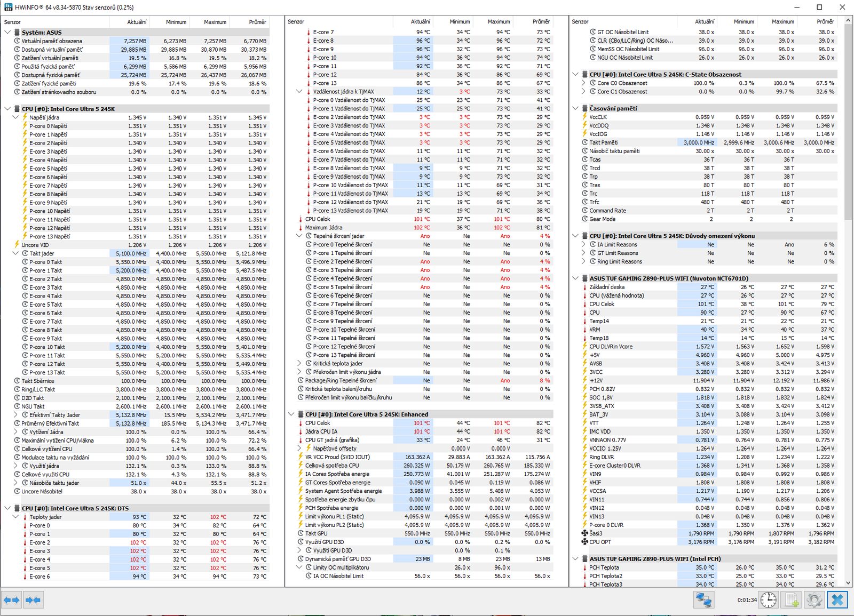This screenshot has height=616, width=854.
Task: Collapse the Časování paměti section
Action: (x=575, y=108)
